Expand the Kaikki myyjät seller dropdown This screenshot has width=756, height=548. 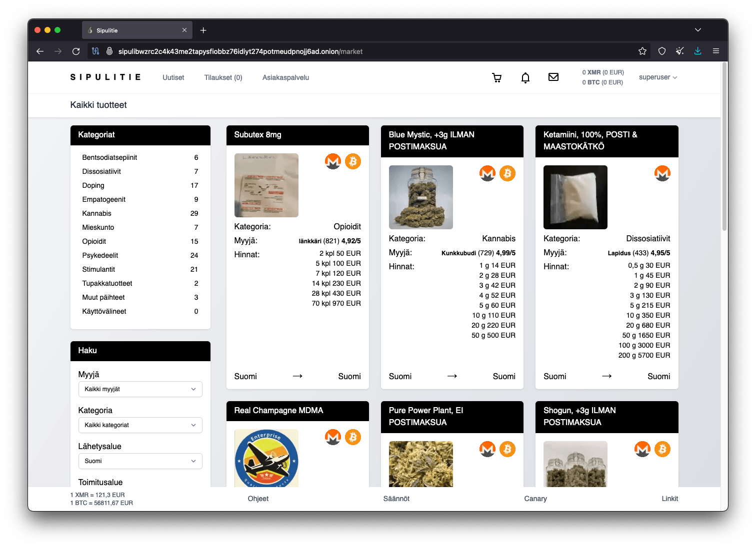[140, 389]
